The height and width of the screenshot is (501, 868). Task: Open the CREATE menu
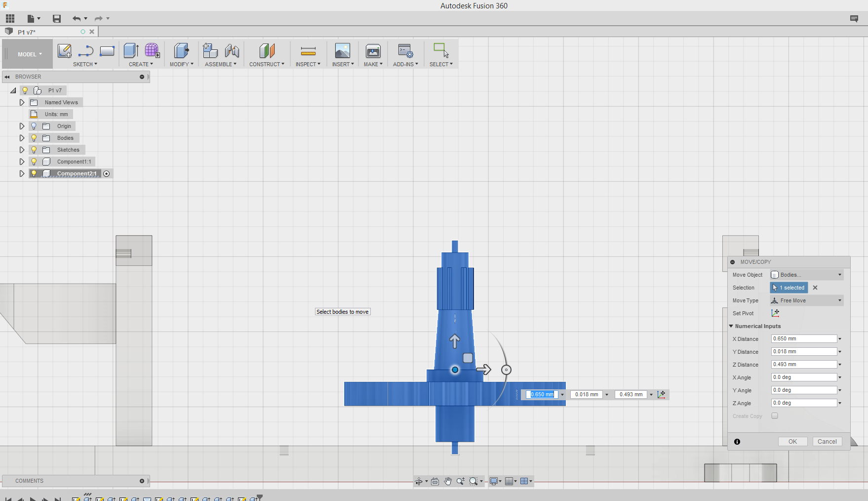point(141,64)
